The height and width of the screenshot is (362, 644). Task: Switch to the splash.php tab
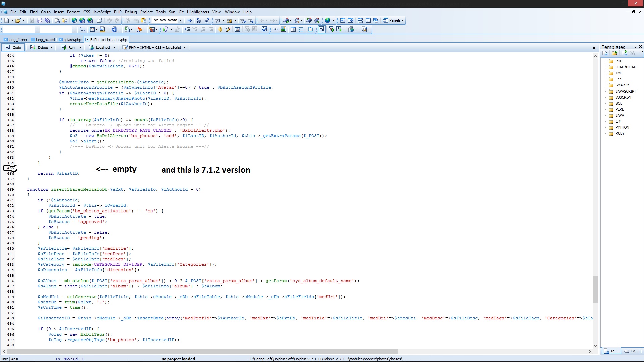(x=72, y=40)
